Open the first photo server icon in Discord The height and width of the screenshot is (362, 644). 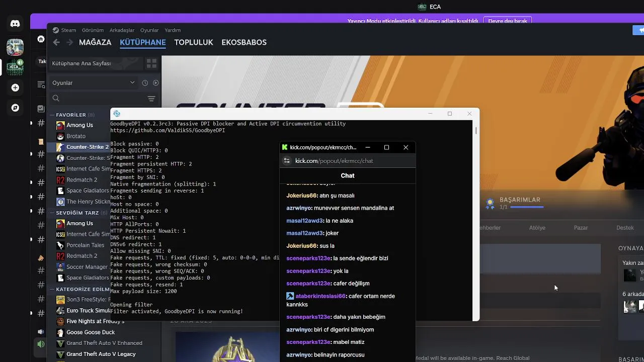tap(15, 47)
